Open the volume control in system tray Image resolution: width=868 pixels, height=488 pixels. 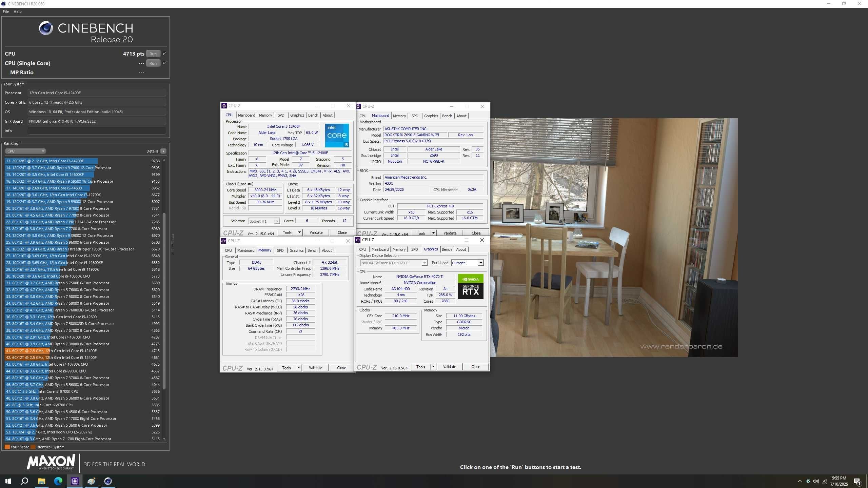[816, 481]
